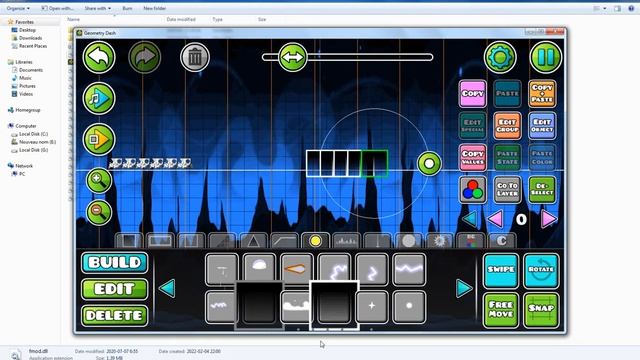This screenshot has height=360, width=640.
Task: Click the level position slider handle
Action: point(293,57)
